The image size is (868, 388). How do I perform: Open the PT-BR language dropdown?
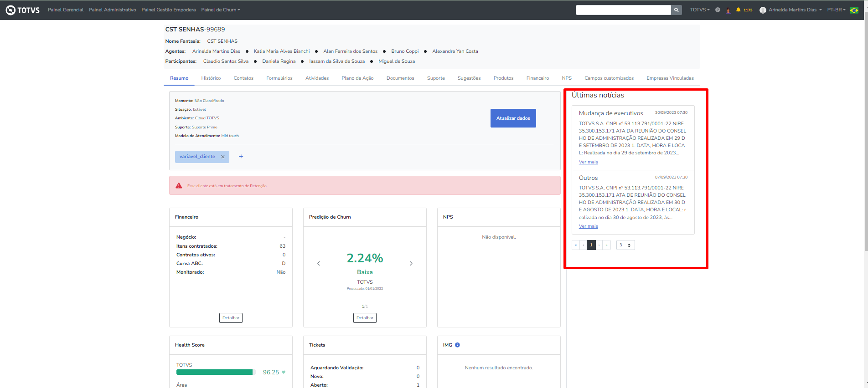coord(836,10)
